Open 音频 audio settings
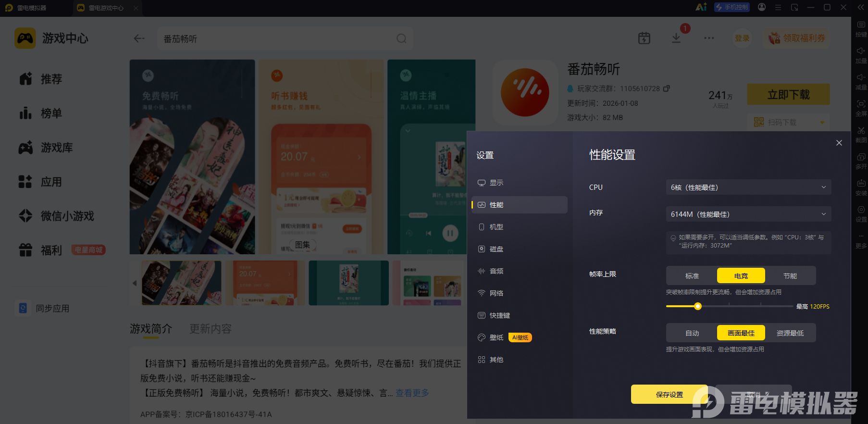Viewport: 868px width, 424px height. tap(520, 271)
